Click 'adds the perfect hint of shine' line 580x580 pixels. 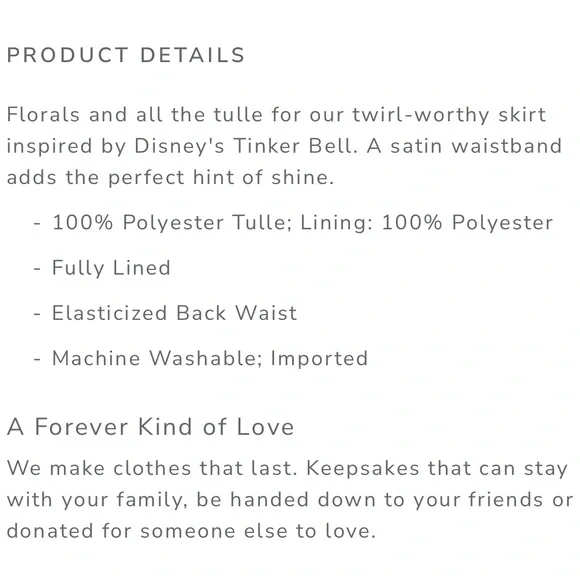click(171, 178)
